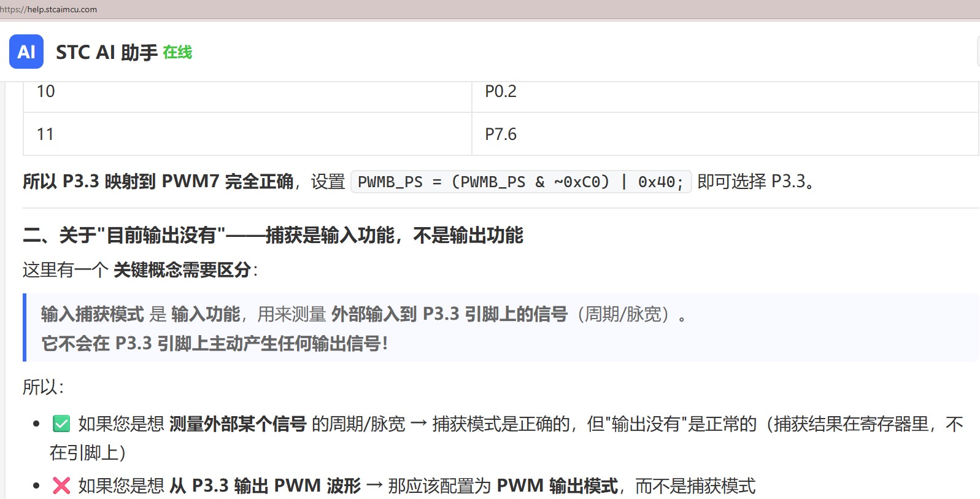Click the help.stcaimcu.com URL text
980x499 pixels.
click(x=48, y=9)
